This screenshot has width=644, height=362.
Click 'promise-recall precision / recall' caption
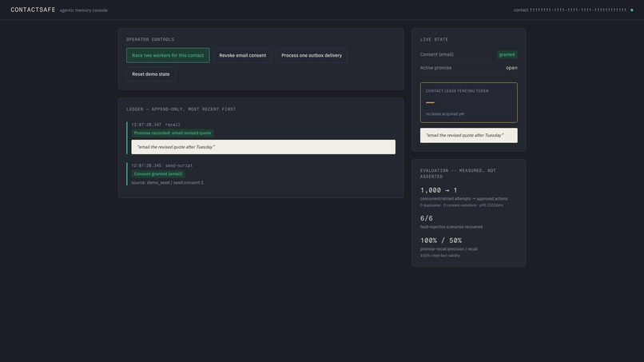click(448, 249)
